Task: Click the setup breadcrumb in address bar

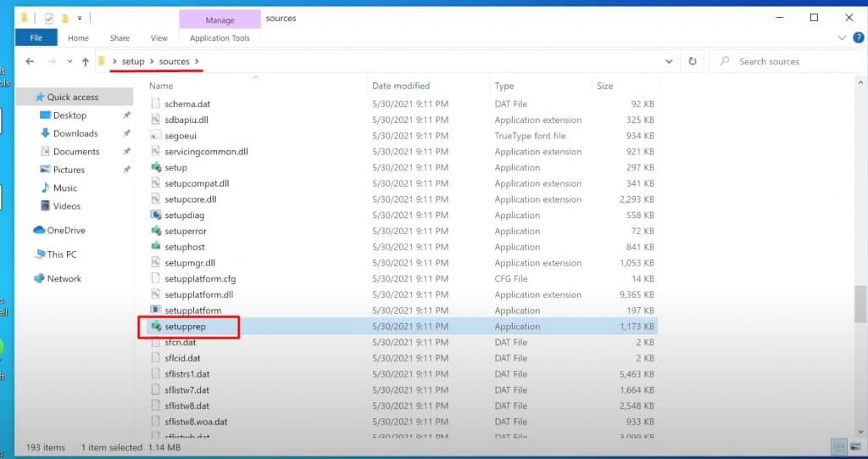Action: tap(133, 62)
